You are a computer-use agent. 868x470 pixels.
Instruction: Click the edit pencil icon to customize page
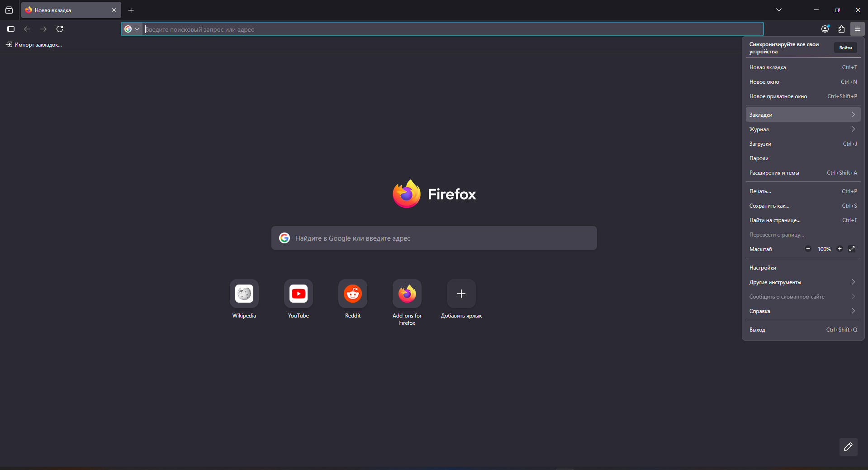click(849, 447)
